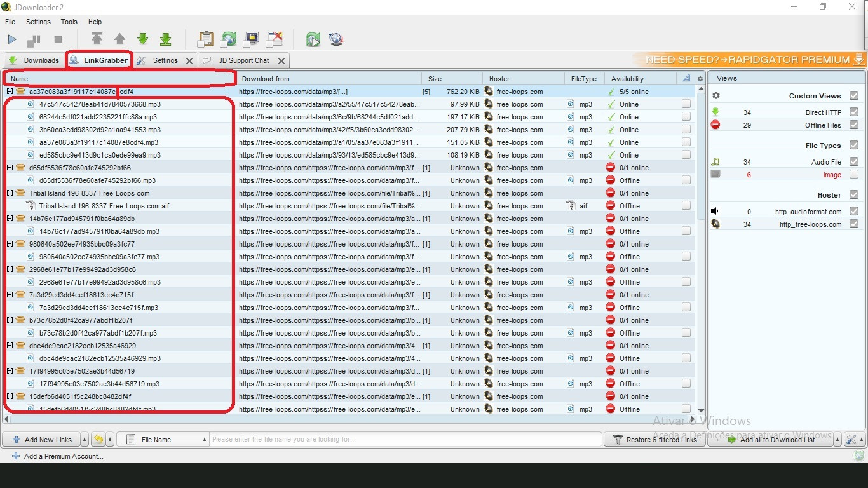The height and width of the screenshot is (488, 868).
Task: Toggle silent mode icon with red cross
Action: pos(275,39)
